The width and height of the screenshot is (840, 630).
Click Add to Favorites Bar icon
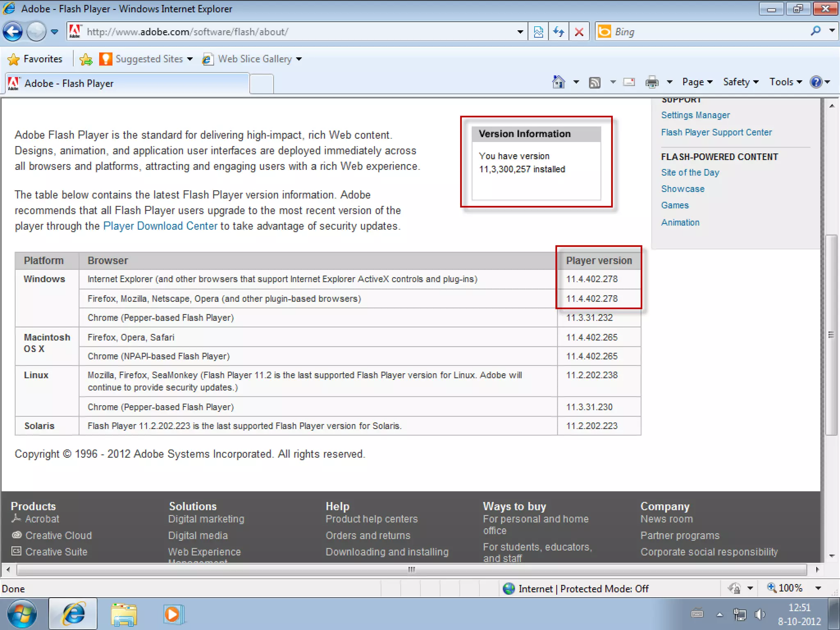(x=86, y=59)
